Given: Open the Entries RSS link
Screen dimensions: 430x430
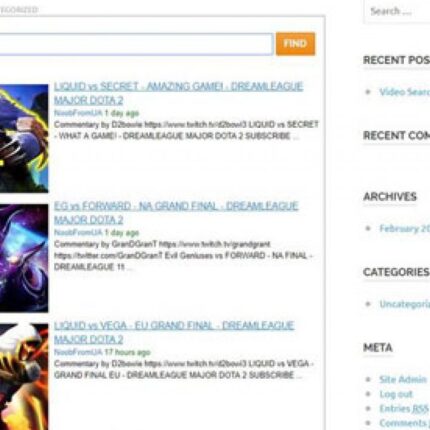Looking at the screenshot, I should 404,409.
